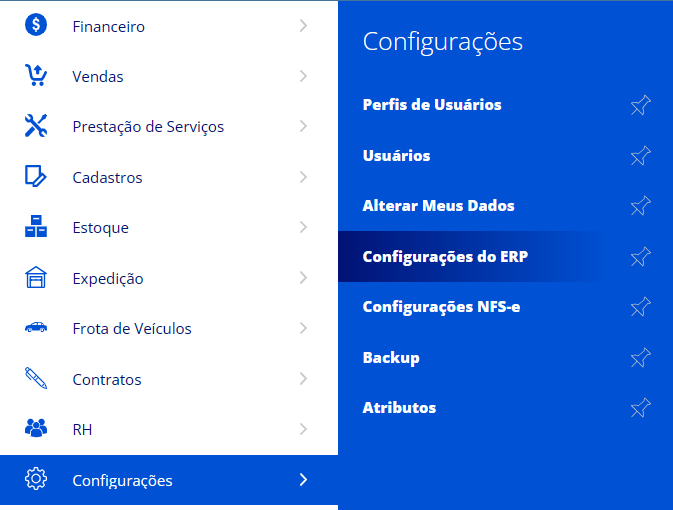Screen dimensions: 673x510
Task: Click the Frota de Veículos car icon
Action: coord(36,328)
